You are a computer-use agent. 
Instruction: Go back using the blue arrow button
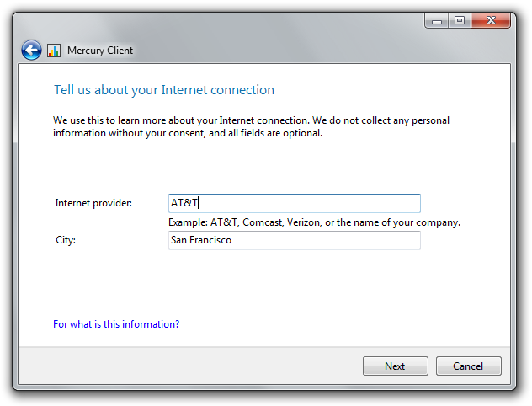(x=31, y=51)
